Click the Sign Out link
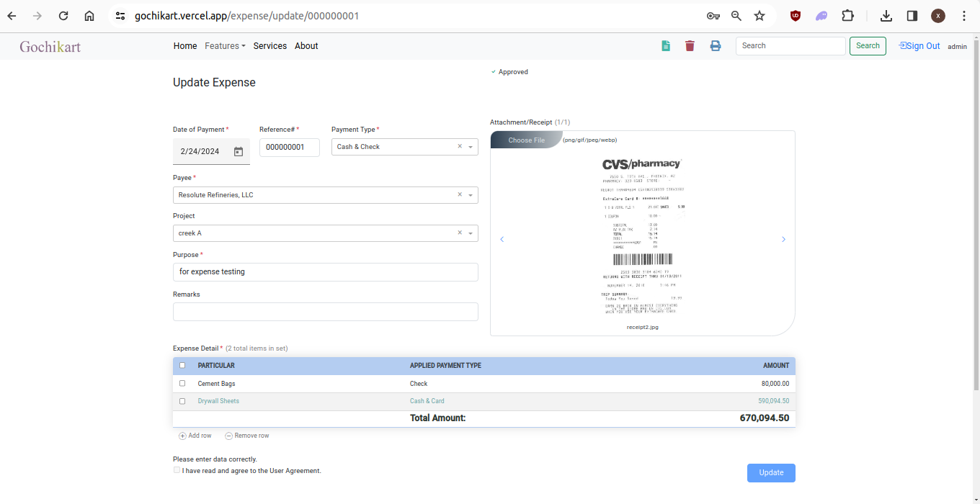This screenshot has width=980, height=504. (x=919, y=46)
